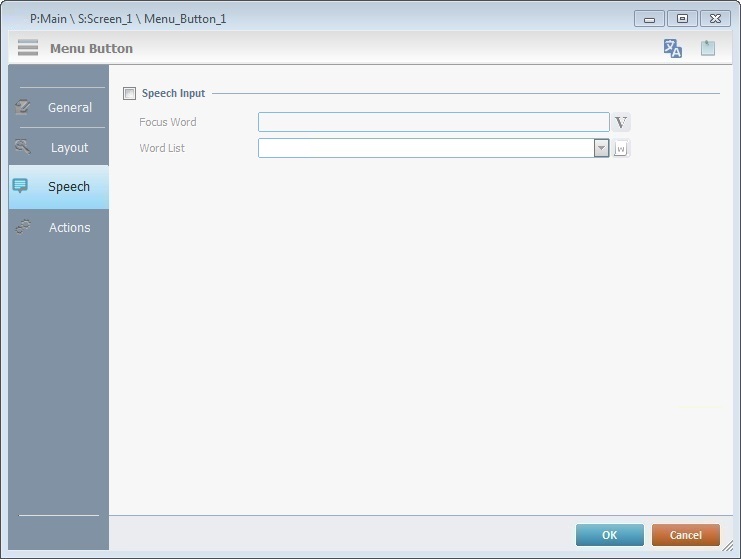Click the W icon beside Word List
The image size is (741, 559).
pyautogui.click(x=621, y=149)
